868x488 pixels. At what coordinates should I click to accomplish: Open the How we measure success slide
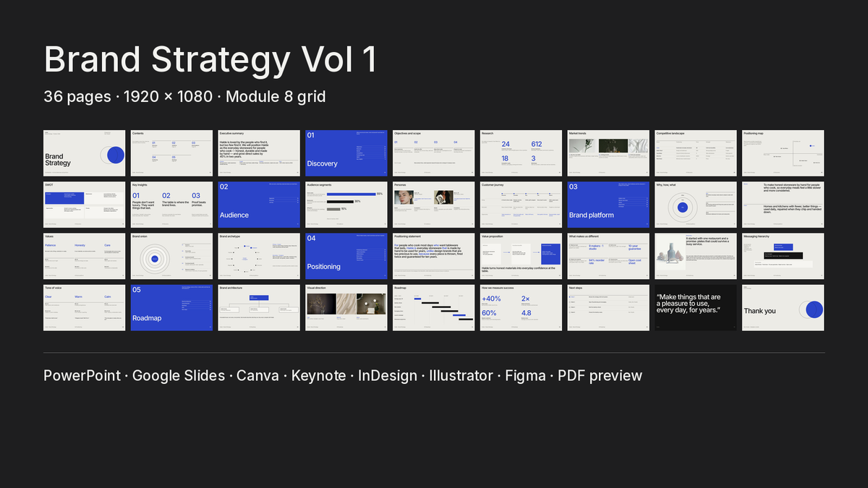(x=522, y=307)
